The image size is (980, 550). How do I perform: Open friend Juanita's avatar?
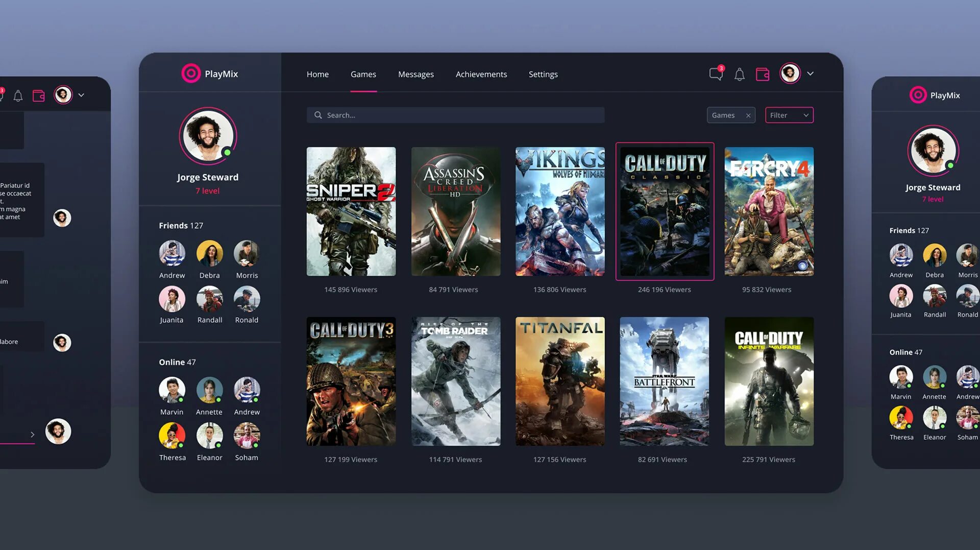[172, 298]
